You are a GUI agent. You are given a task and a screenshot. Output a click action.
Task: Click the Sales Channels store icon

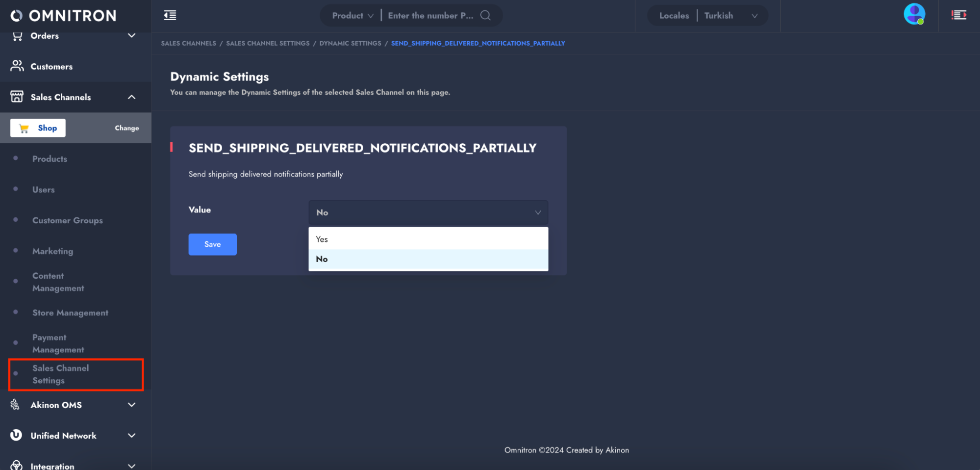pos(17,97)
